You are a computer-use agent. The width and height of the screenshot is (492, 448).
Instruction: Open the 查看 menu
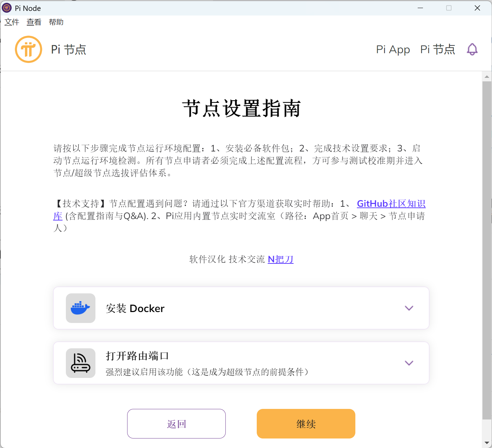[x=34, y=22]
